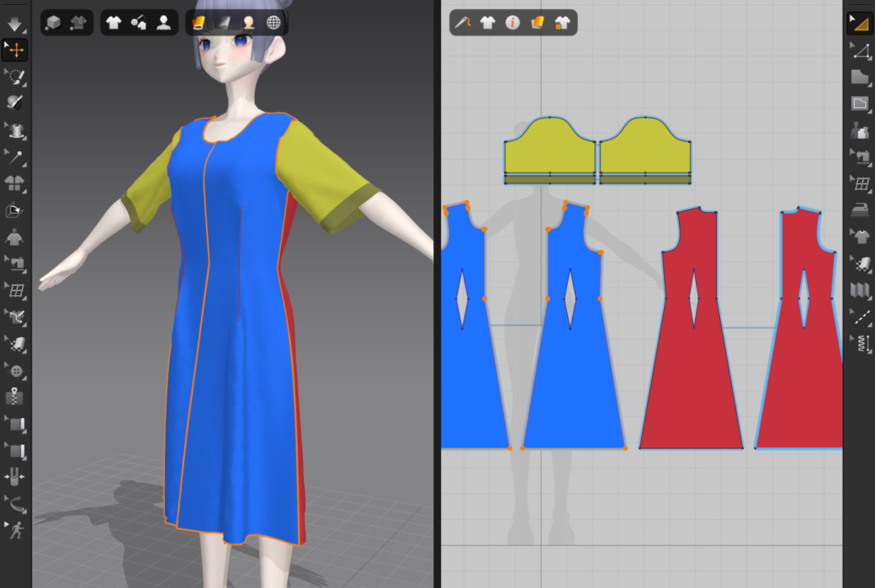875x588 pixels.
Task: Click the Reset 3D Arrangement shirt-pieces icon
Action: [15, 183]
